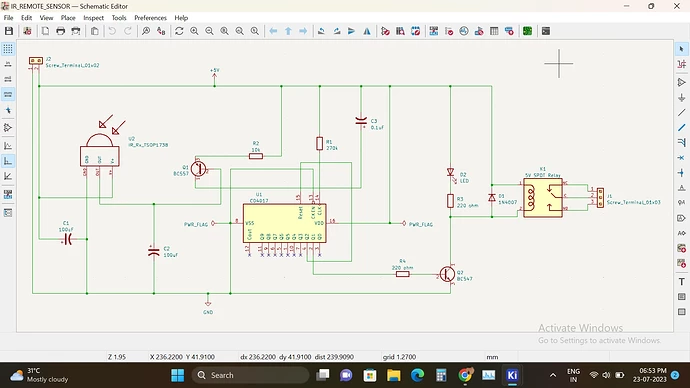Viewport: 690px width, 388px height.
Task: Open the Find tool
Action: 146,31
